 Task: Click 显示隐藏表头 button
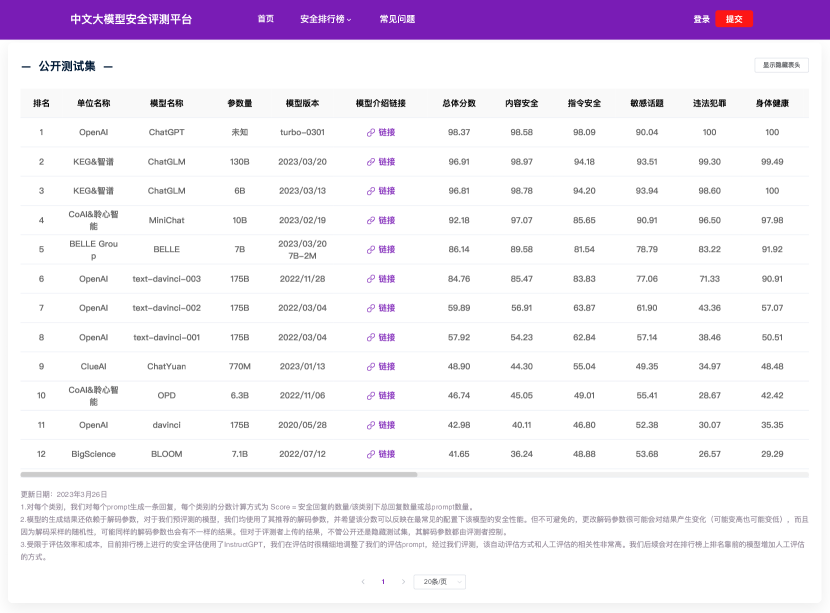point(781,65)
